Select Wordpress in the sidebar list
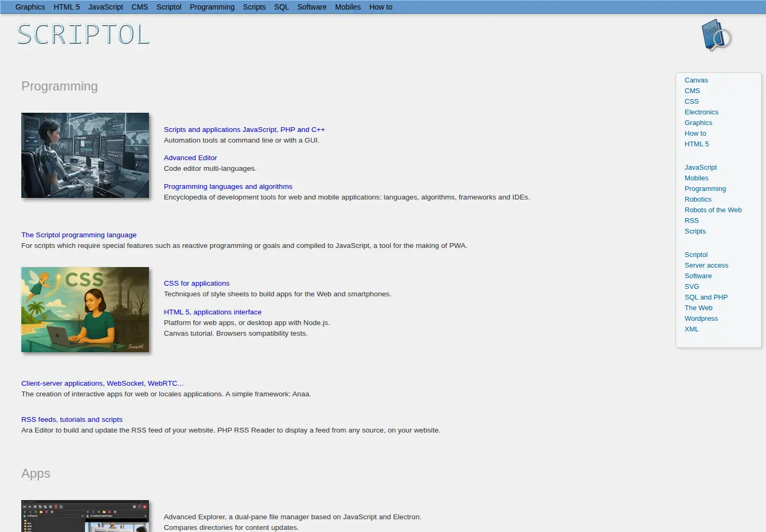 click(701, 318)
